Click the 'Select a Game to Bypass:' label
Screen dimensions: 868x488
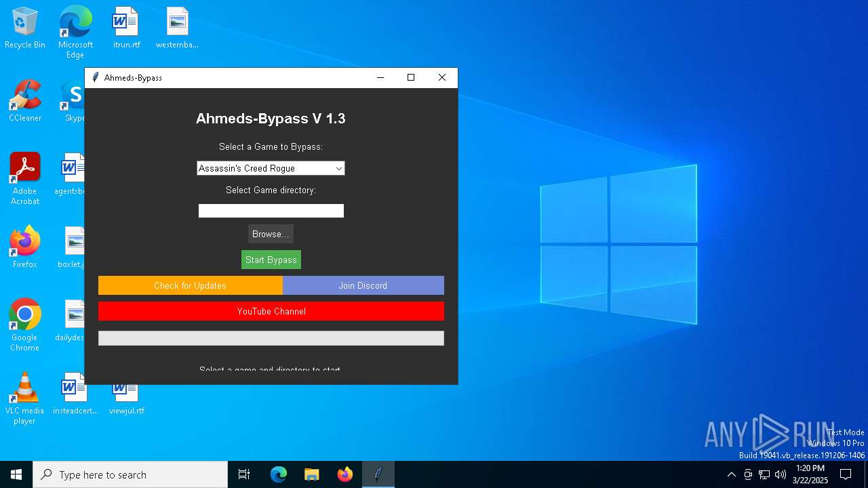(x=271, y=146)
